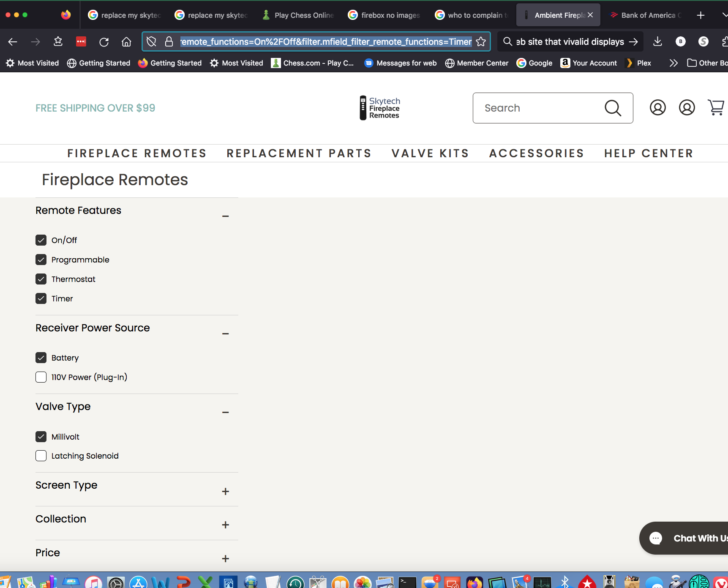
Task: Open the FIREPLACE REMOTES menu
Action: pyautogui.click(x=137, y=153)
